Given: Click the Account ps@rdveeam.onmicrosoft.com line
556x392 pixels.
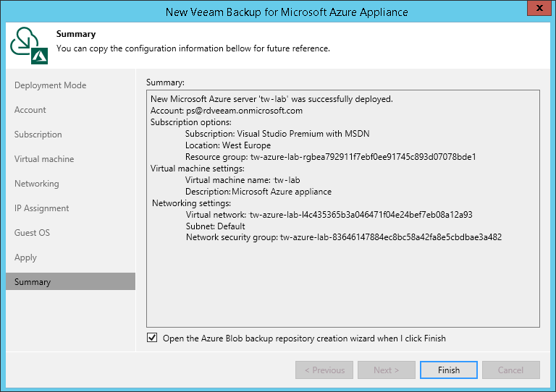Looking at the screenshot, I should (227, 111).
